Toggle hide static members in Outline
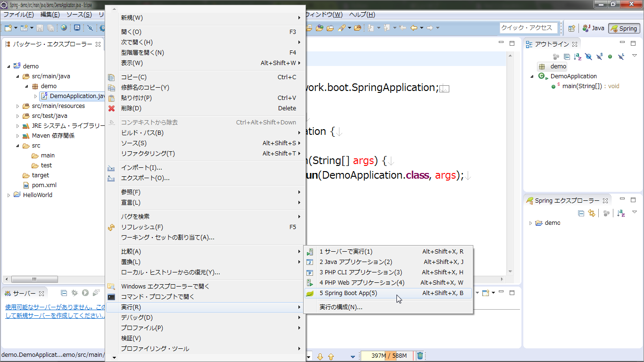Image resolution: width=644 pixels, height=362 pixels. tap(600, 57)
